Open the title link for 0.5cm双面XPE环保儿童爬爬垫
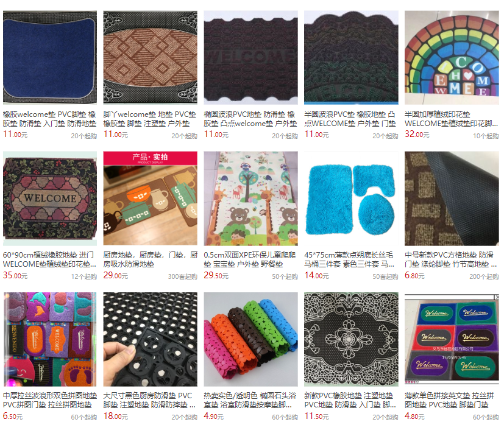This screenshot has width=504, height=422. click(x=250, y=259)
